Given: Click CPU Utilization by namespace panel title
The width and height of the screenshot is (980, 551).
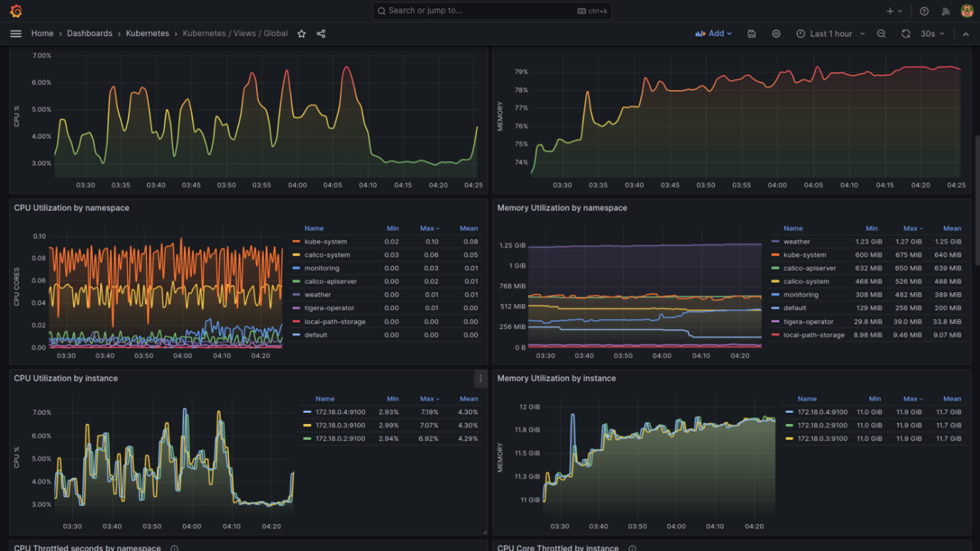Looking at the screenshot, I should tap(72, 208).
